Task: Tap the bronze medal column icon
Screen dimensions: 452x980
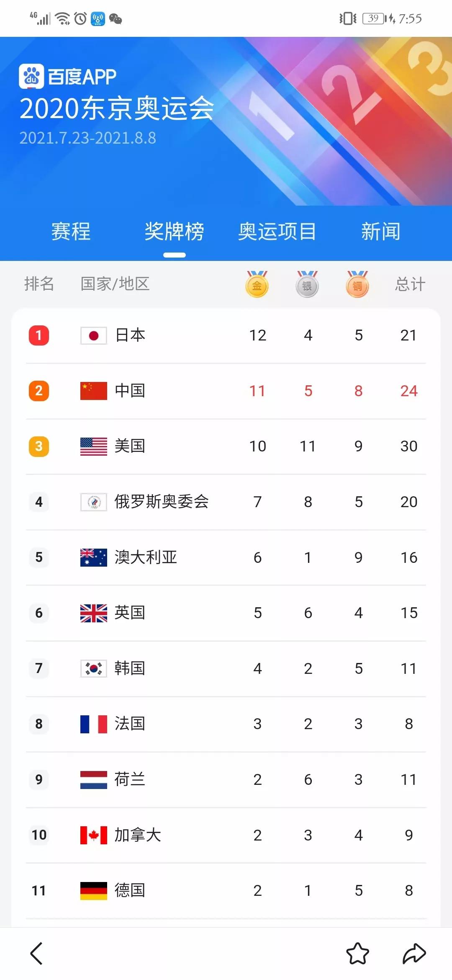Action: tap(358, 284)
